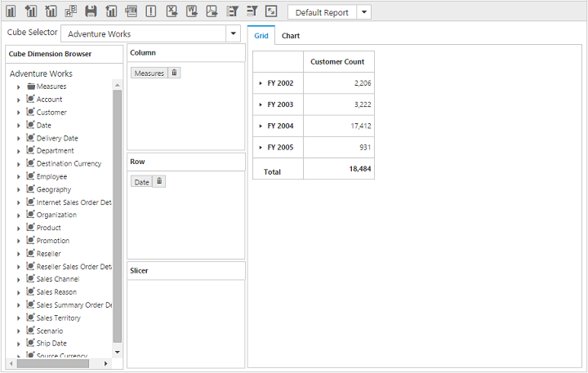Click the Date button in Row
The width and height of the screenshot is (588, 373).
click(x=141, y=181)
